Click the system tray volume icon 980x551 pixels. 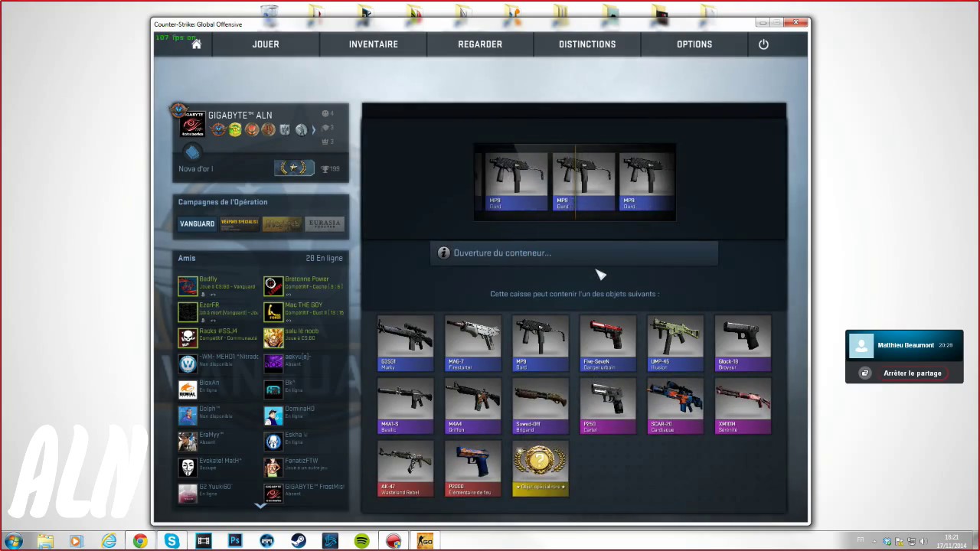[923, 541]
